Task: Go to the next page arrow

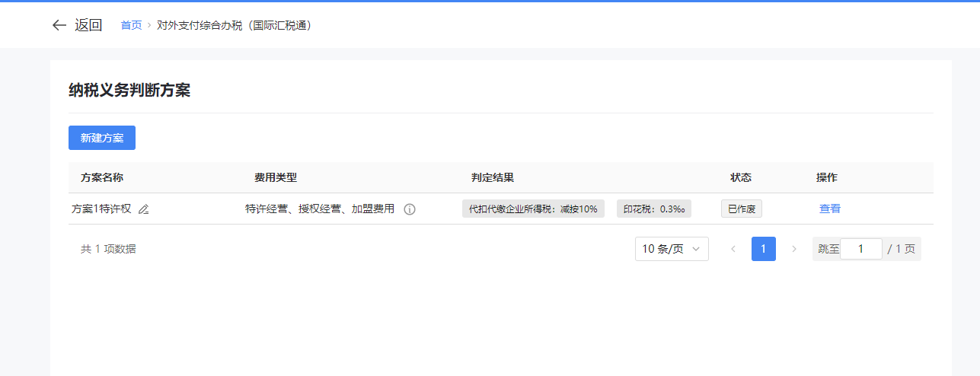Action: point(794,249)
